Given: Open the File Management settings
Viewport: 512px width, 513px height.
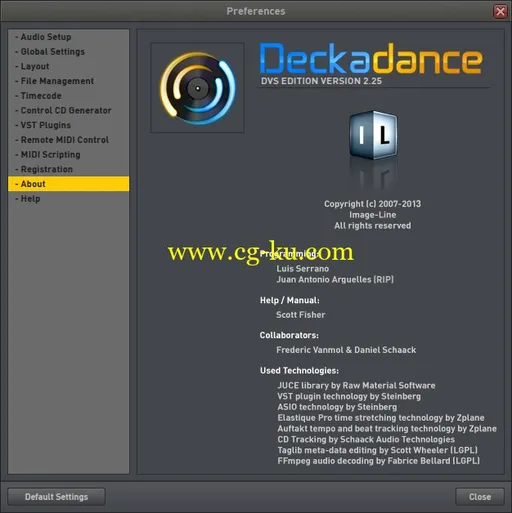Looking at the screenshot, I should pyautogui.click(x=69, y=81).
